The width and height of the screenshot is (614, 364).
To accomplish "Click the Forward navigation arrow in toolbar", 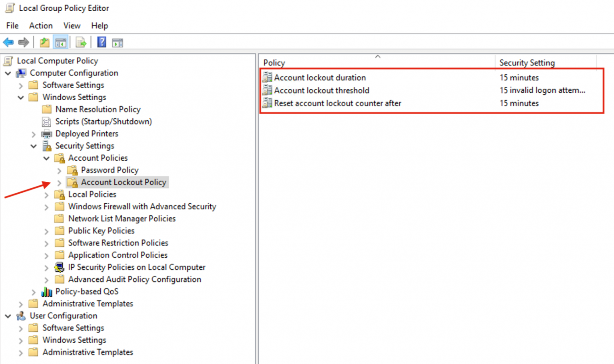I will coord(23,42).
